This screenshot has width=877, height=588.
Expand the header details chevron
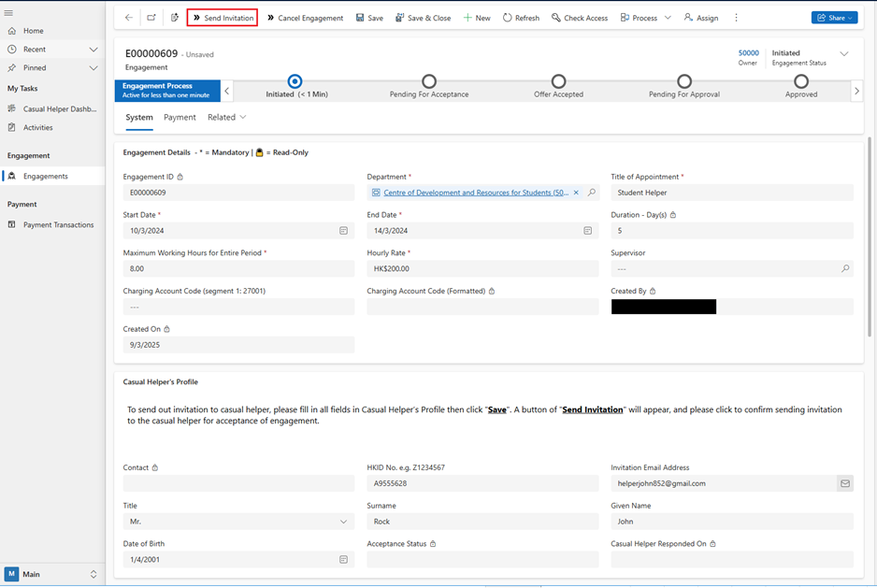point(843,54)
